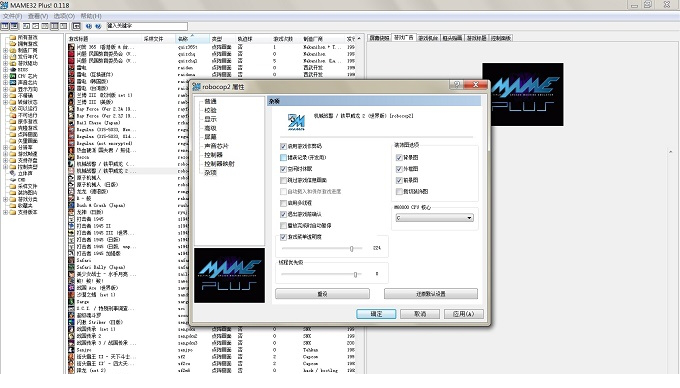Expand the 发行年代 tree folder
680x388 pixels.
tap(5, 57)
